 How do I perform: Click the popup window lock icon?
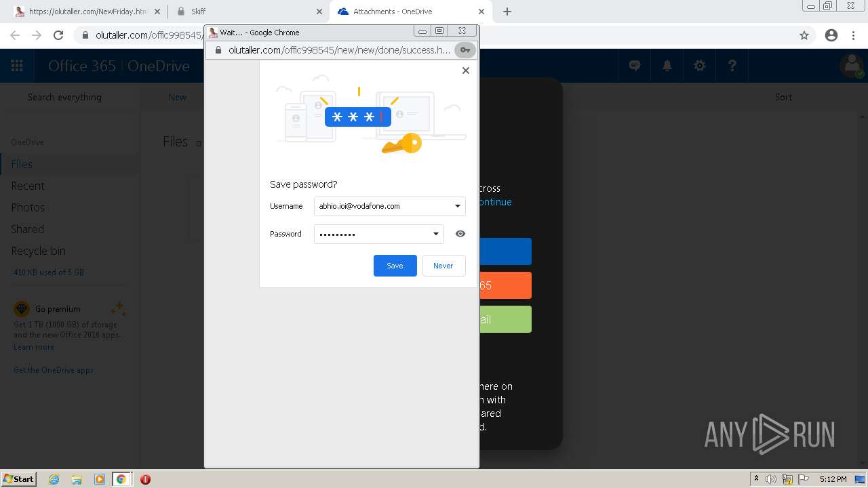click(218, 50)
